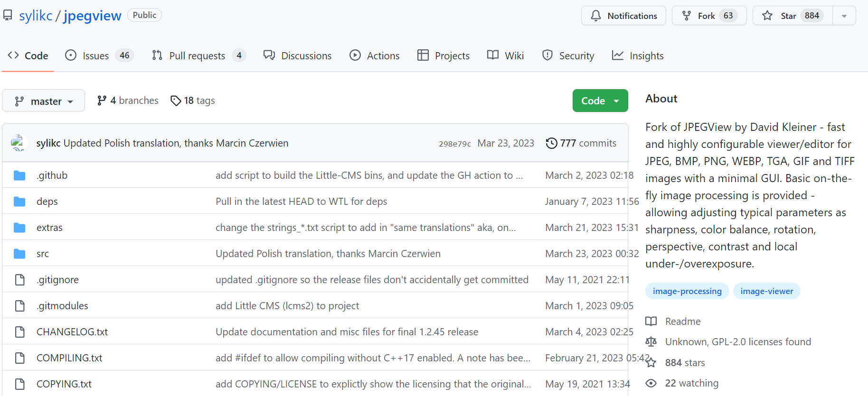Open the Star list dropdown arrow
The width and height of the screenshot is (868, 396).
tap(844, 16)
